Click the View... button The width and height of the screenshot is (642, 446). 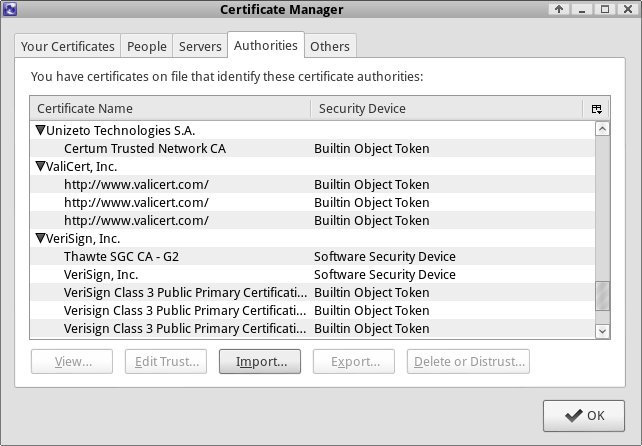coord(72,362)
